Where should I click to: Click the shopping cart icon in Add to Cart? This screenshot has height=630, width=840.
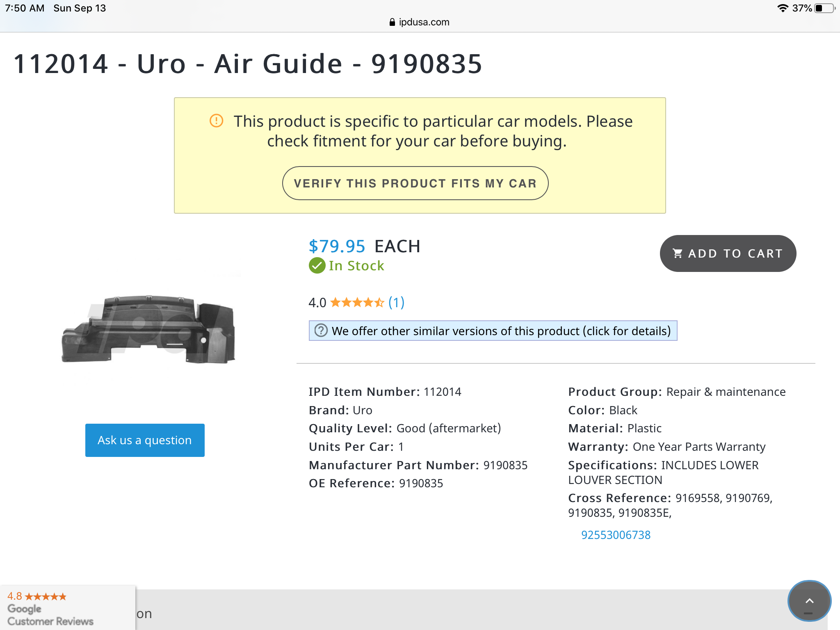(678, 253)
